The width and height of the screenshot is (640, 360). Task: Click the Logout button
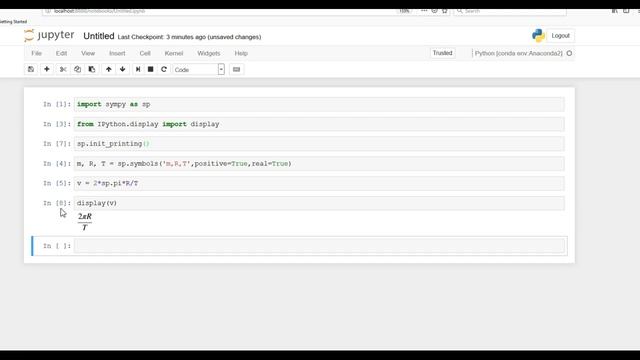click(x=560, y=36)
